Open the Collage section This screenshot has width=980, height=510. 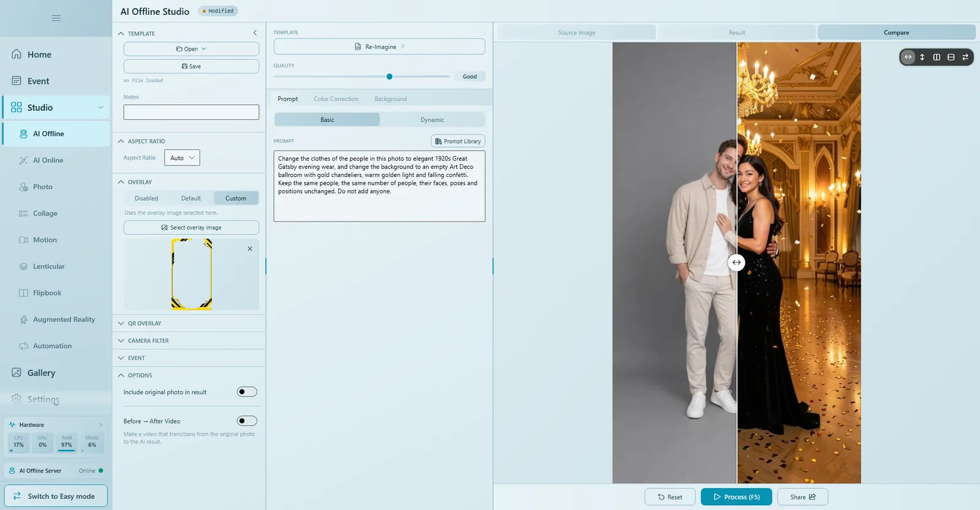56,213
